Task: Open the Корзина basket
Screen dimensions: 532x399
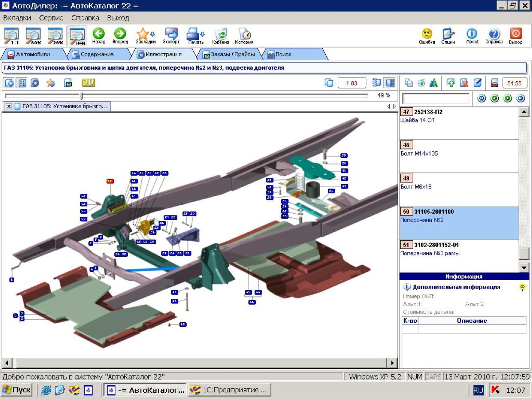Action: point(221,35)
